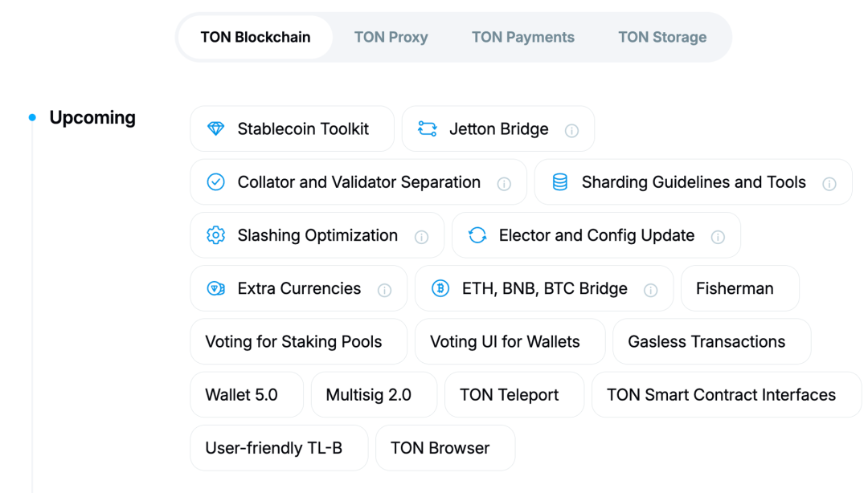Click info icon beside Slashing Optimization
This screenshot has height=493, width=868.
click(x=421, y=237)
